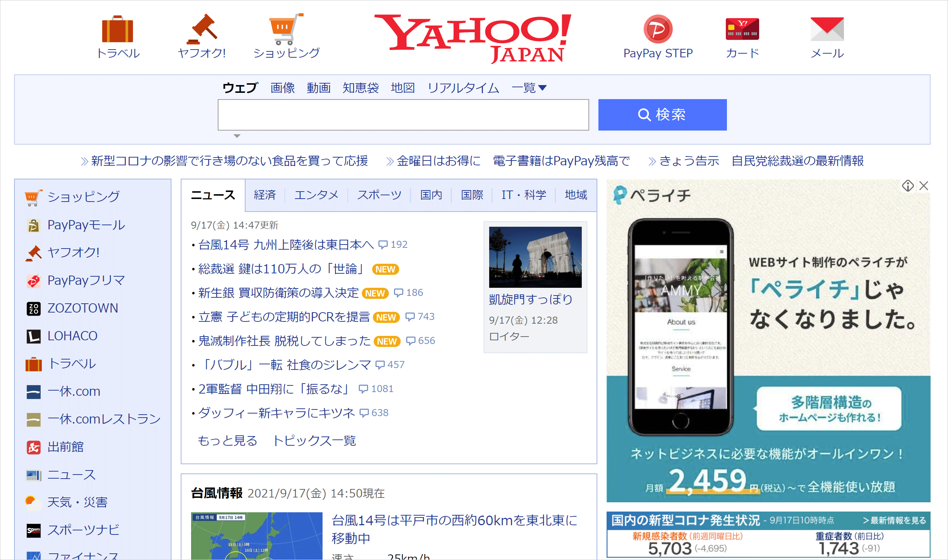The image size is (948, 560).
Task: Click the 画像 search type tab
Action: click(x=283, y=88)
